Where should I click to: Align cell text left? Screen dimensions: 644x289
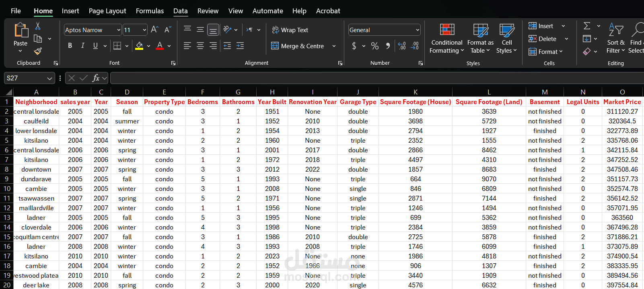tap(187, 46)
